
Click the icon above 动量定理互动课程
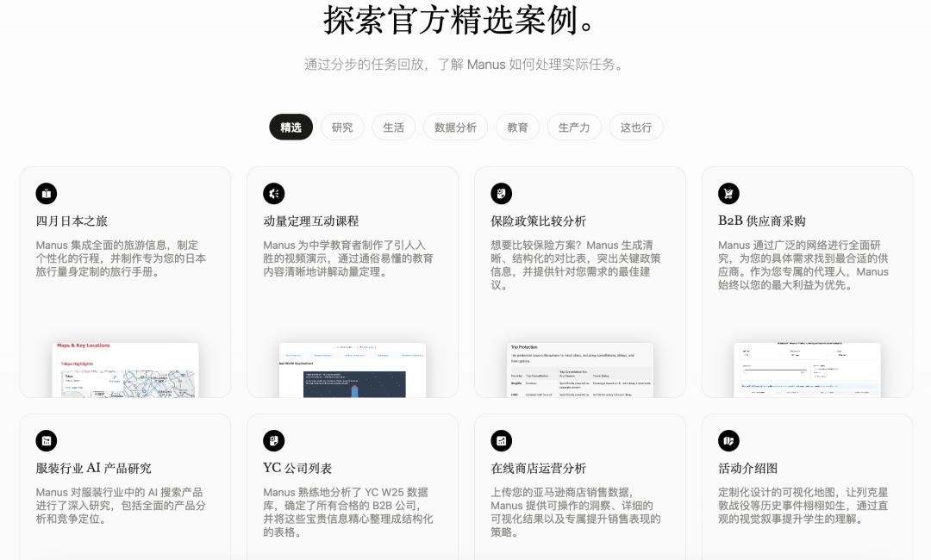[x=274, y=194]
